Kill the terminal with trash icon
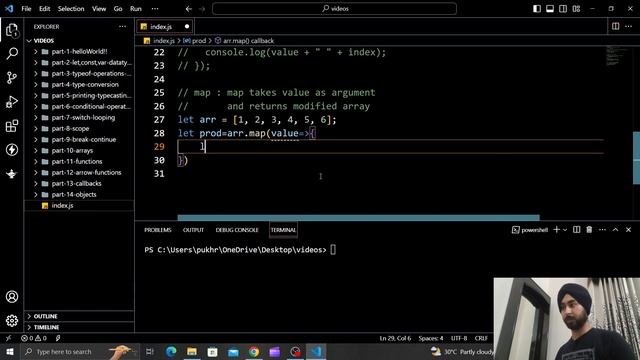The height and width of the screenshot is (360, 640). [589, 230]
